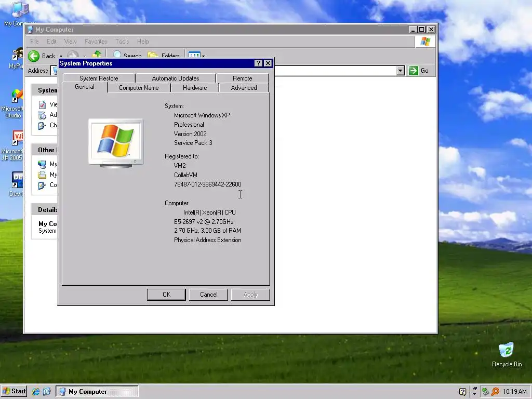Click the help balloon icon in taskbar
The image size is (532, 399).
462,392
